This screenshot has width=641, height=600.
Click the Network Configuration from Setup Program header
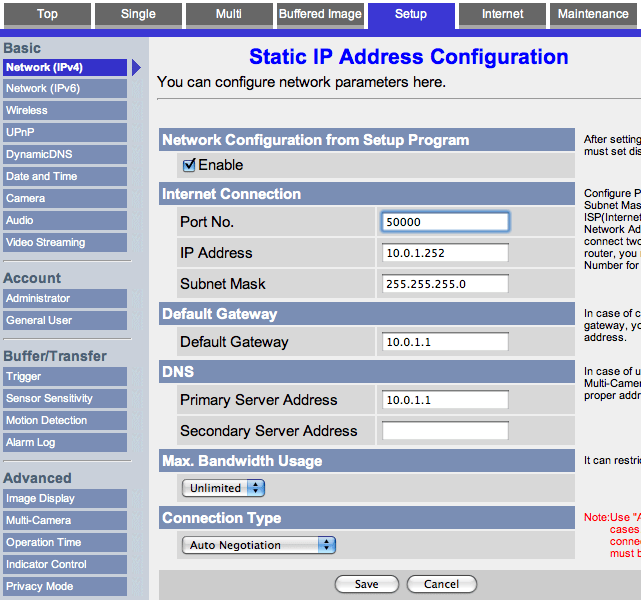point(367,140)
